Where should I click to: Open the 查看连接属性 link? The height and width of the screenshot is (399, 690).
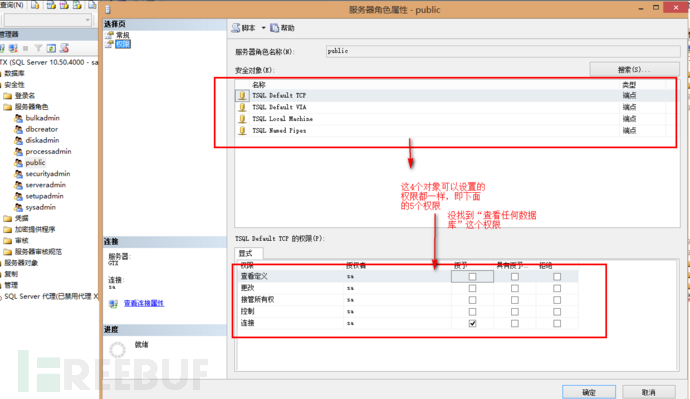click(x=144, y=303)
